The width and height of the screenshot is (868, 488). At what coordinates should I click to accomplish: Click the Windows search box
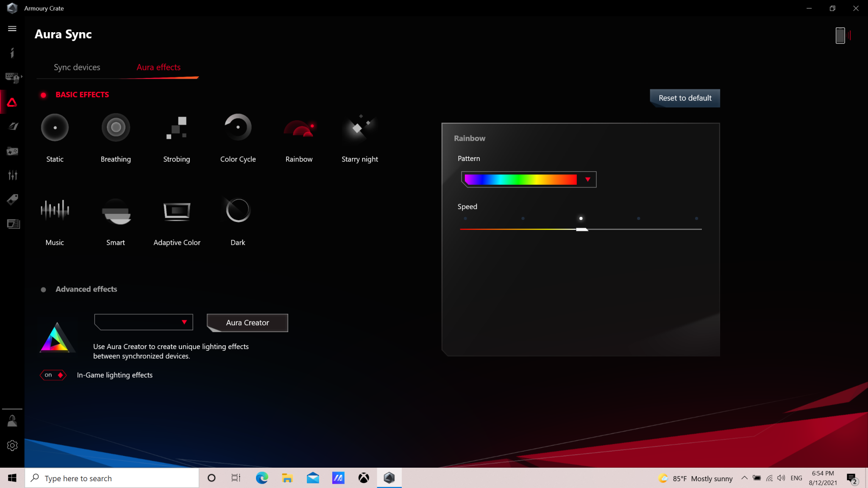pos(112,478)
